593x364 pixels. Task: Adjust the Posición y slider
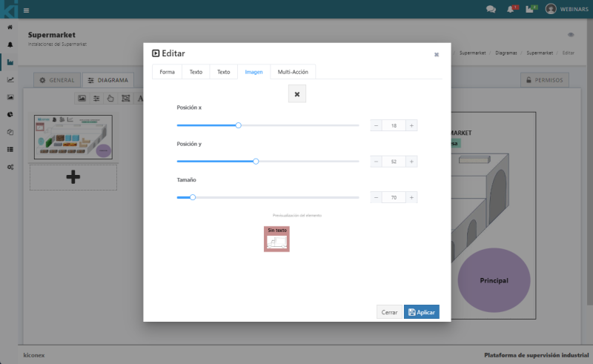(x=256, y=161)
